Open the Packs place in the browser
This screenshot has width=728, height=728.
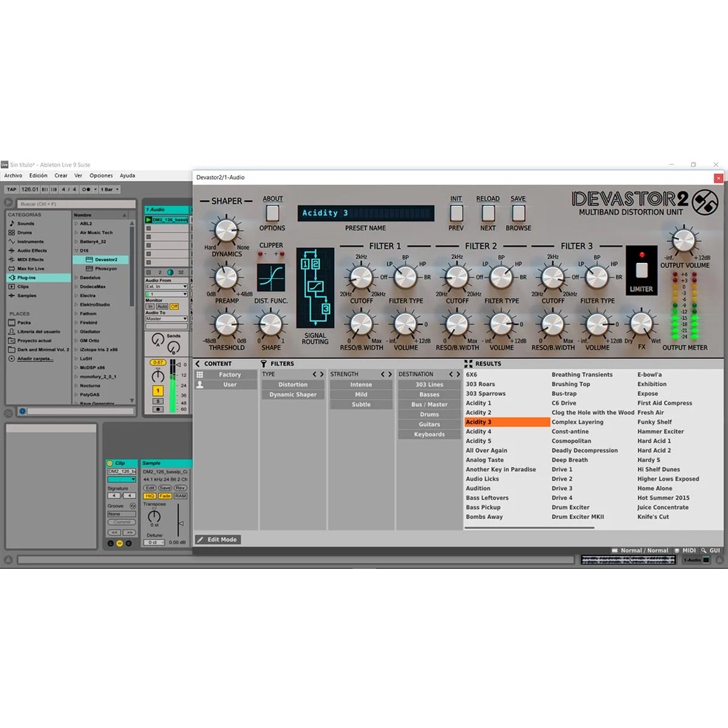(23, 323)
